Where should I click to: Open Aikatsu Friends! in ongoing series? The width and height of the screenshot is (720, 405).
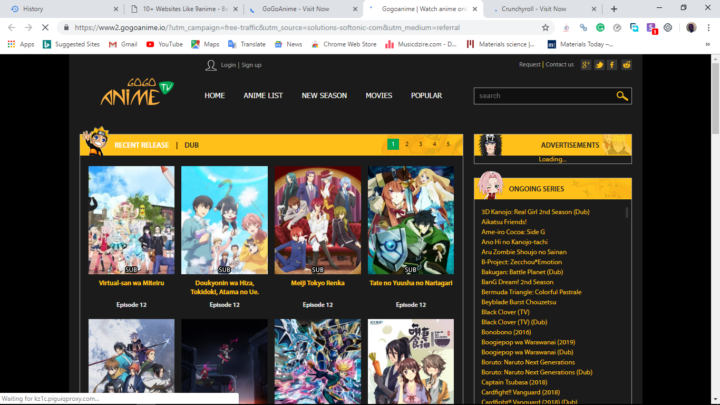(x=504, y=222)
